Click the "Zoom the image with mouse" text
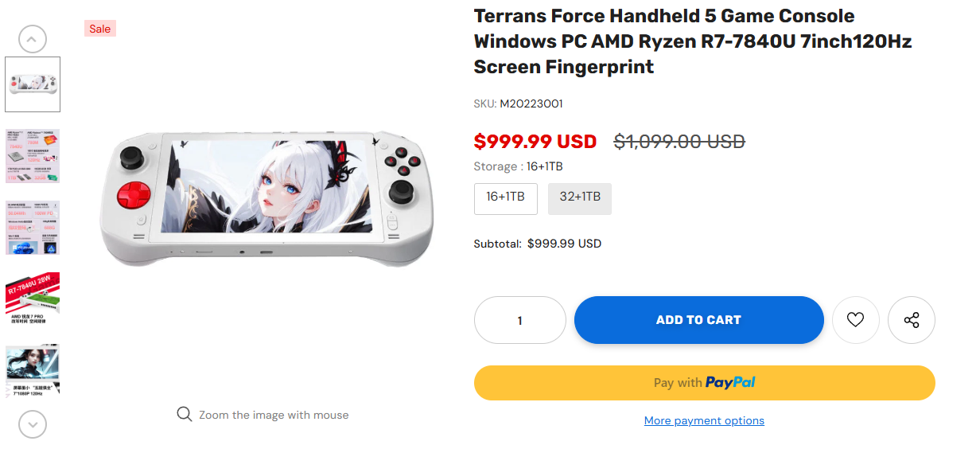The height and width of the screenshot is (449, 980). 274,415
